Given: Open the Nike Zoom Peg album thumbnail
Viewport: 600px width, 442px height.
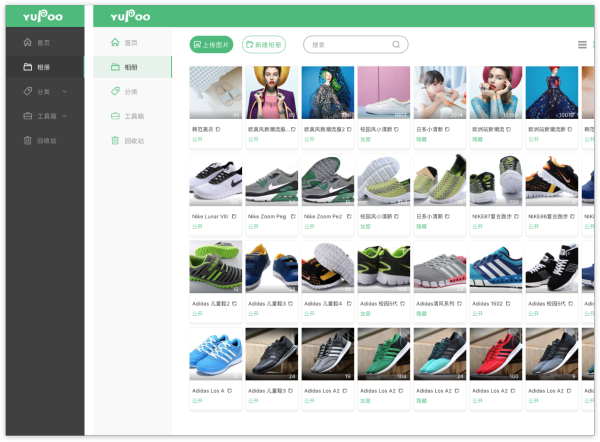Looking at the screenshot, I should point(271,180).
